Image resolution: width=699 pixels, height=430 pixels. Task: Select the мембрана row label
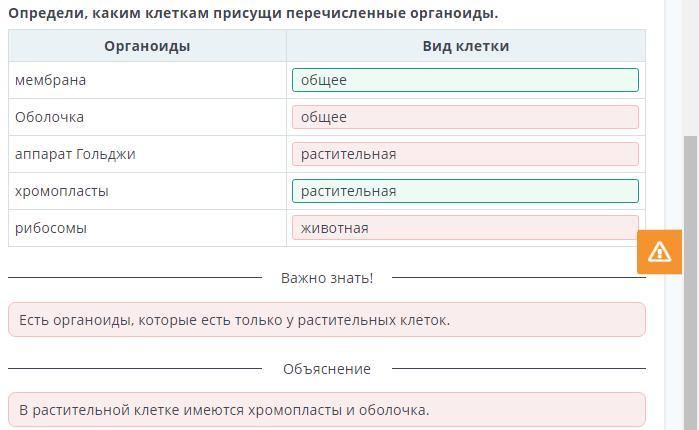51,80
